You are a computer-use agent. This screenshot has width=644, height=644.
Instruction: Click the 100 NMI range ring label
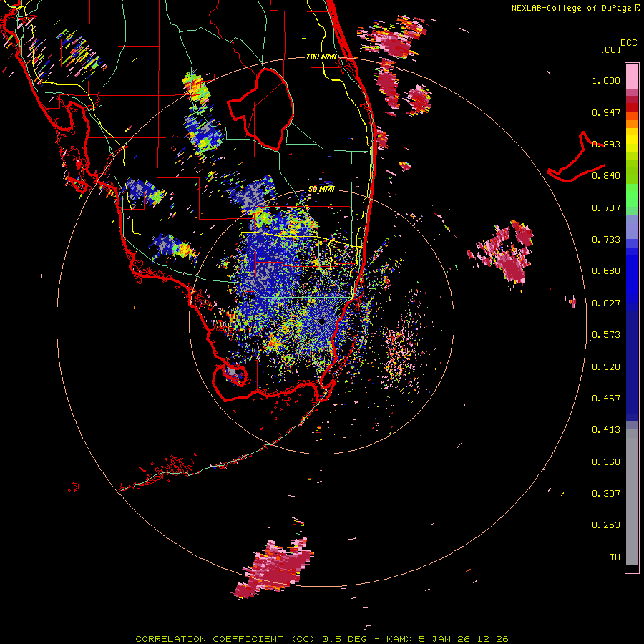(x=321, y=57)
